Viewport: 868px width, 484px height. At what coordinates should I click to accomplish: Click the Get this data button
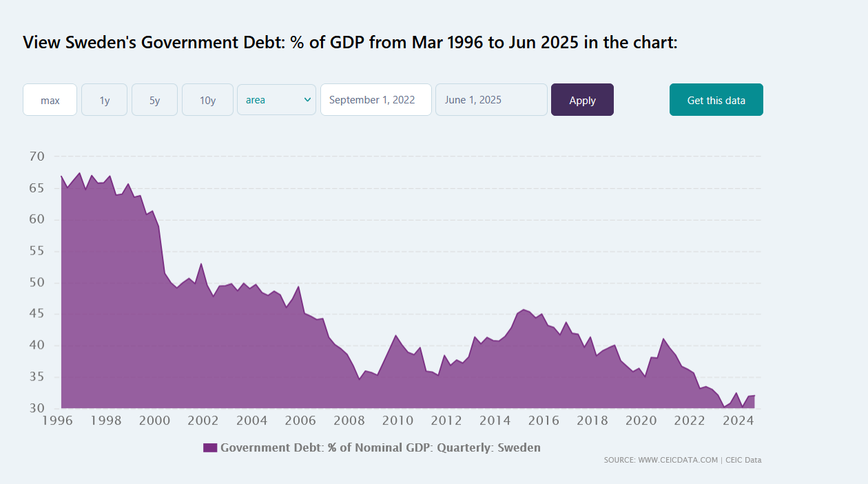point(716,100)
